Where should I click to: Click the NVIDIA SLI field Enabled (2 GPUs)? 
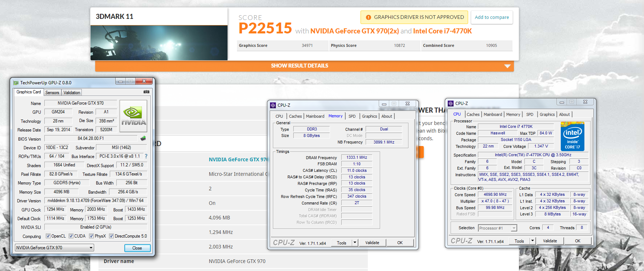[96, 227]
